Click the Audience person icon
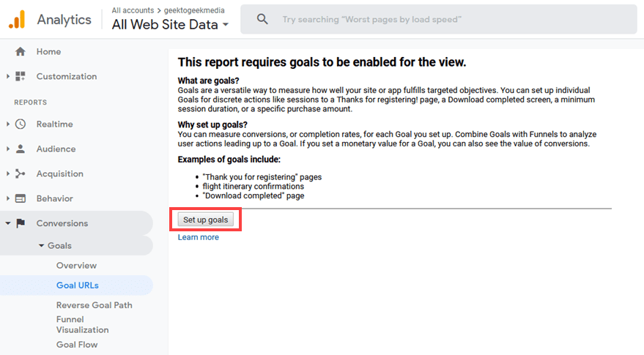Screen dimensions: 644x355 [21, 149]
